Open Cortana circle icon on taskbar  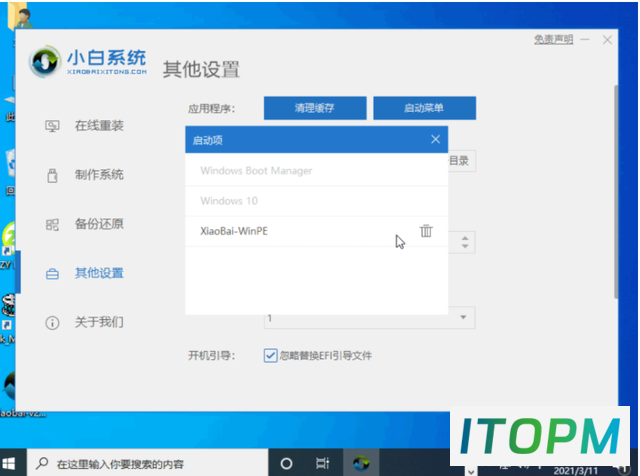click(x=287, y=464)
